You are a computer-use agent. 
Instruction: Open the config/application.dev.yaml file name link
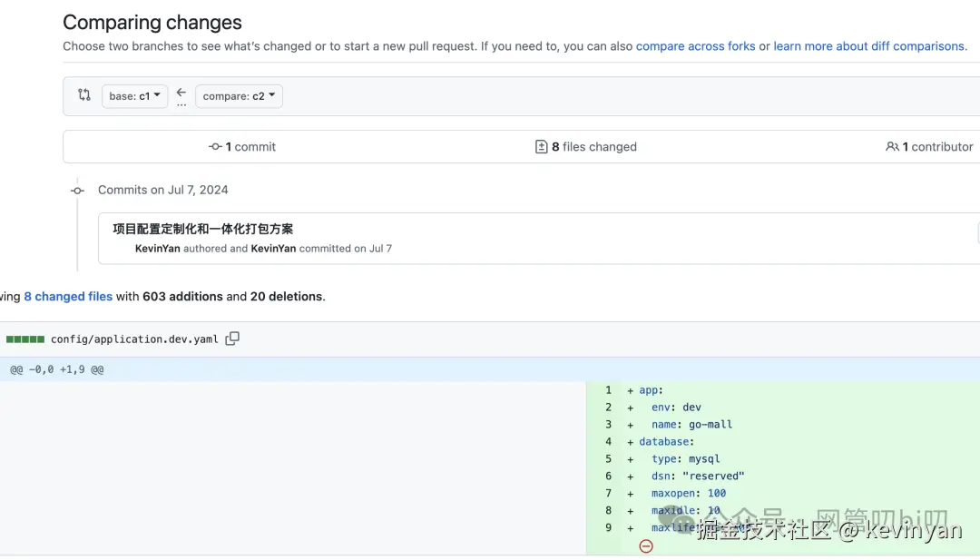(x=134, y=339)
